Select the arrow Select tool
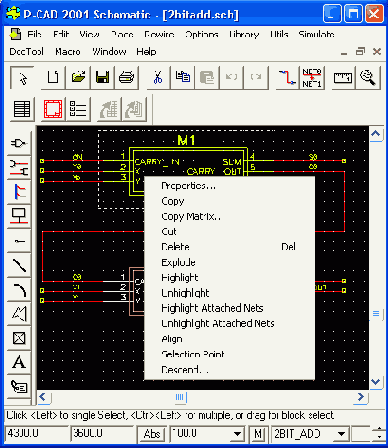The width and height of the screenshot is (388, 448). 22,78
